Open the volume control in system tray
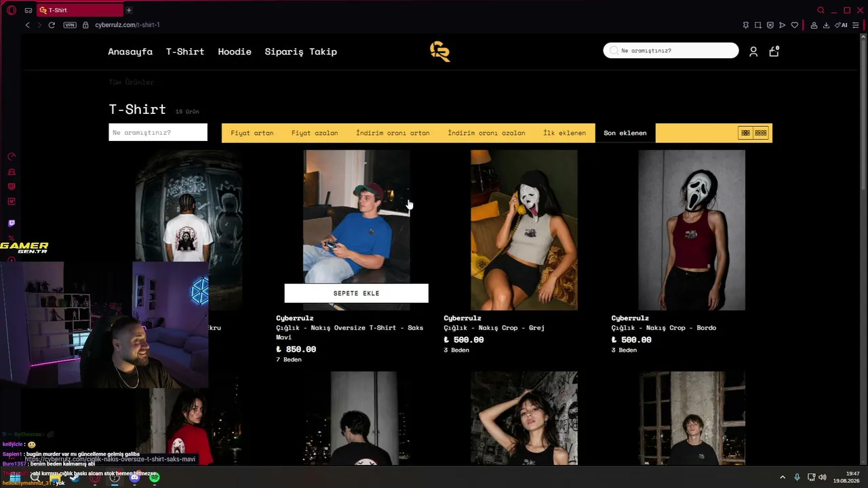This screenshot has height=488, width=868. (822, 477)
